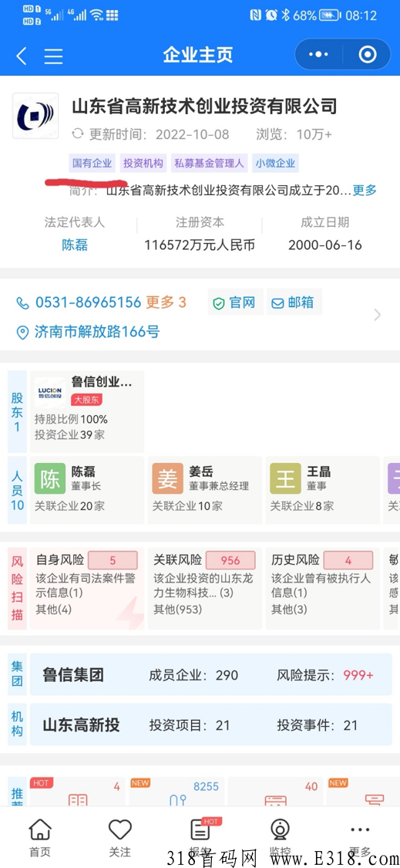Tap the orange 姜 avatar icon
The width and height of the screenshot is (400, 868).
(168, 478)
